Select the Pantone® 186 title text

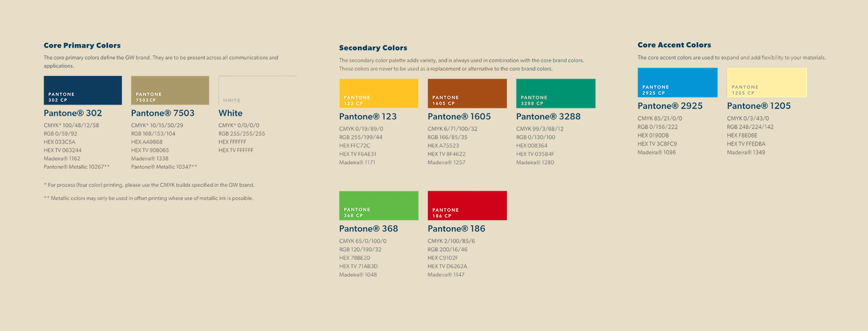coord(456,228)
